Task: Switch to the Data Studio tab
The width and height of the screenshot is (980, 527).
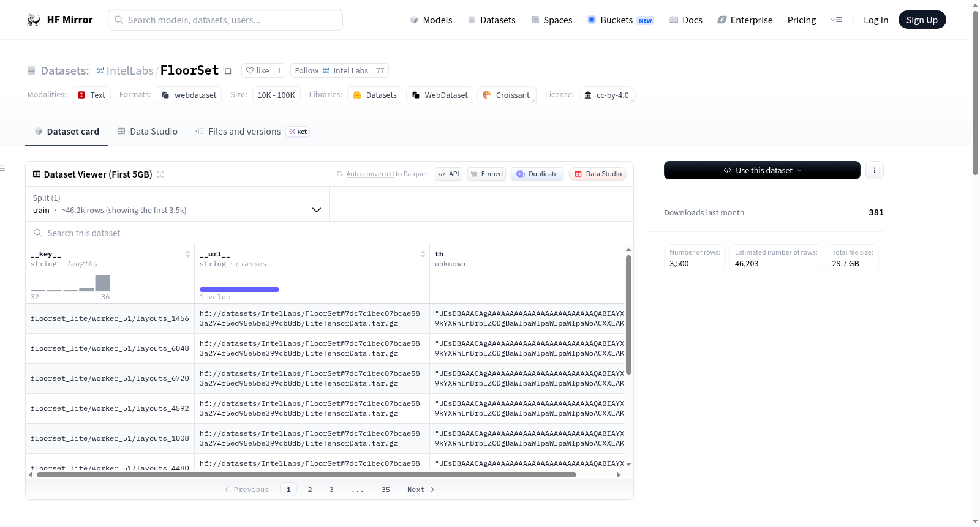Action: tap(148, 132)
